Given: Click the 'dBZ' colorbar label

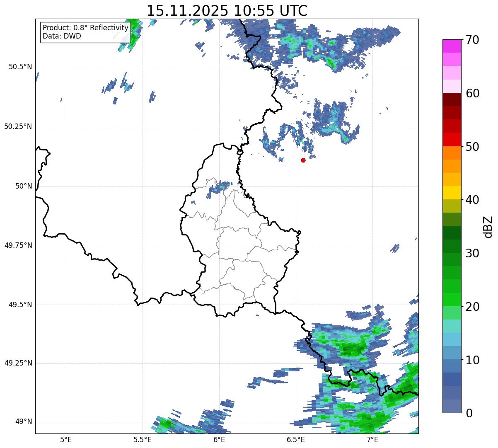Looking at the screenshot, I should coord(488,226).
